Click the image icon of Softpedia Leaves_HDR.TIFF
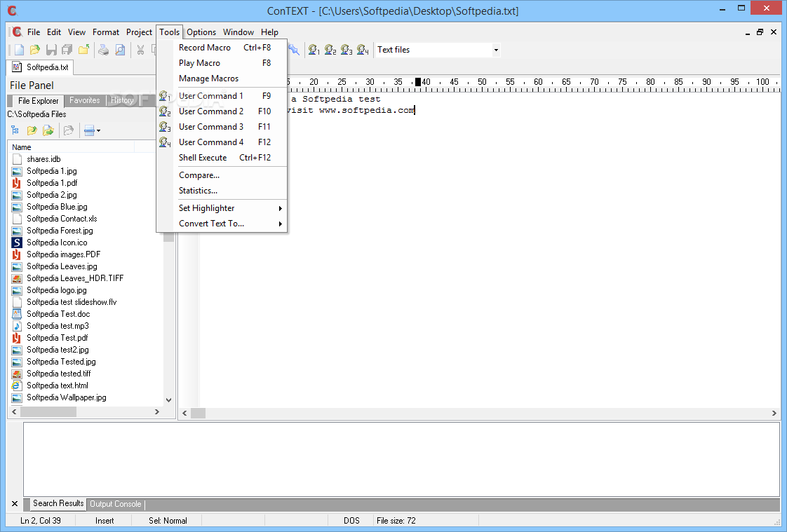Image resolution: width=787 pixels, height=532 pixels. click(17, 278)
